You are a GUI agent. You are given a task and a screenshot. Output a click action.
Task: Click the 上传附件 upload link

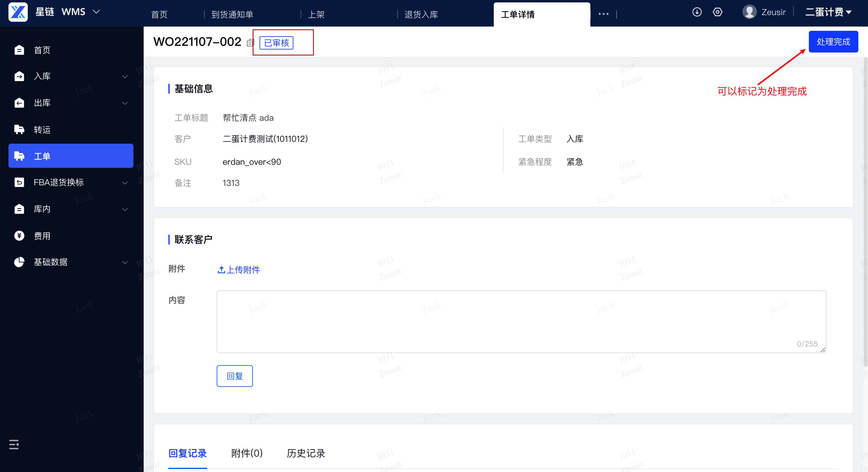pyautogui.click(x=238, y=269)
